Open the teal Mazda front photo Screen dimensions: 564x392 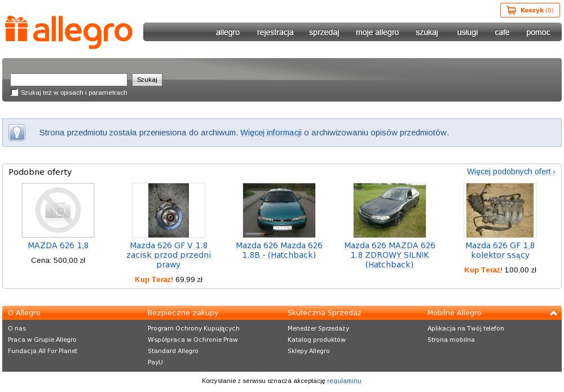coord(279,210)
